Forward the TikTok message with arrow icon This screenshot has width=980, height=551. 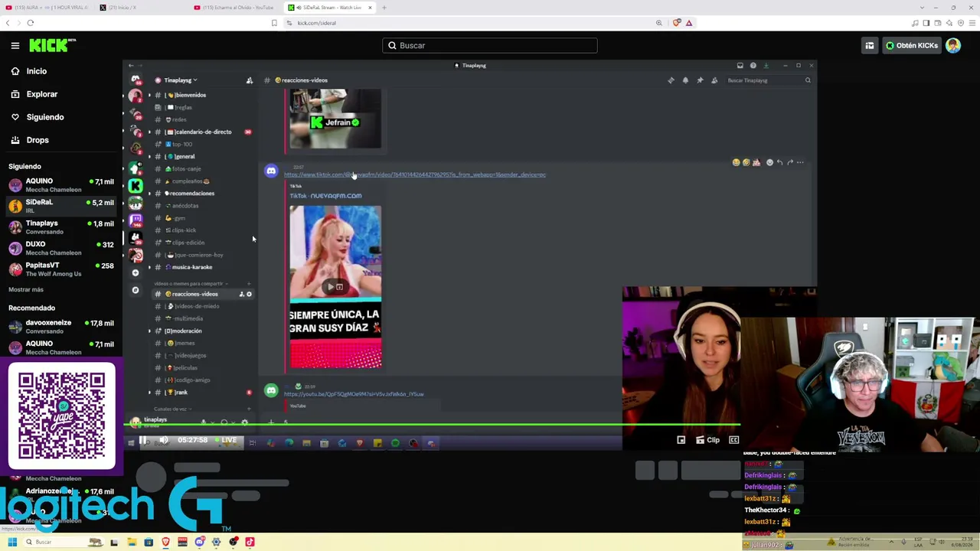pos(790,162)
